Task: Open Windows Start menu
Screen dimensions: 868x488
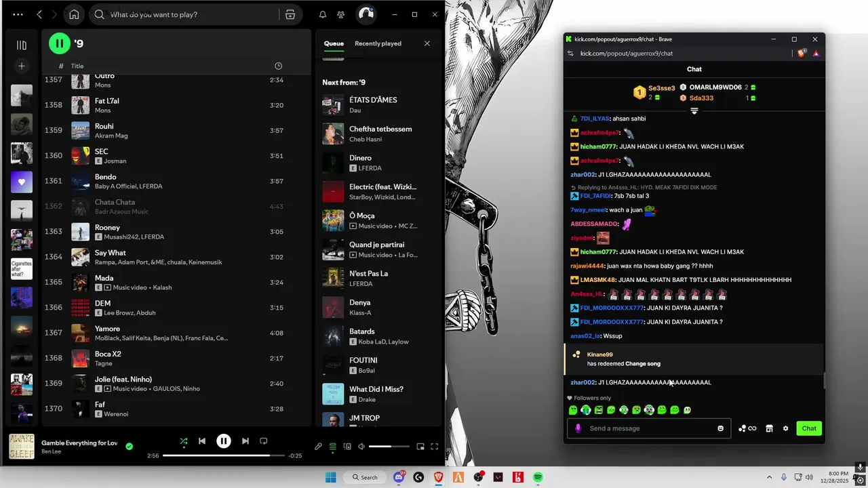Action: tap(330, 477)
